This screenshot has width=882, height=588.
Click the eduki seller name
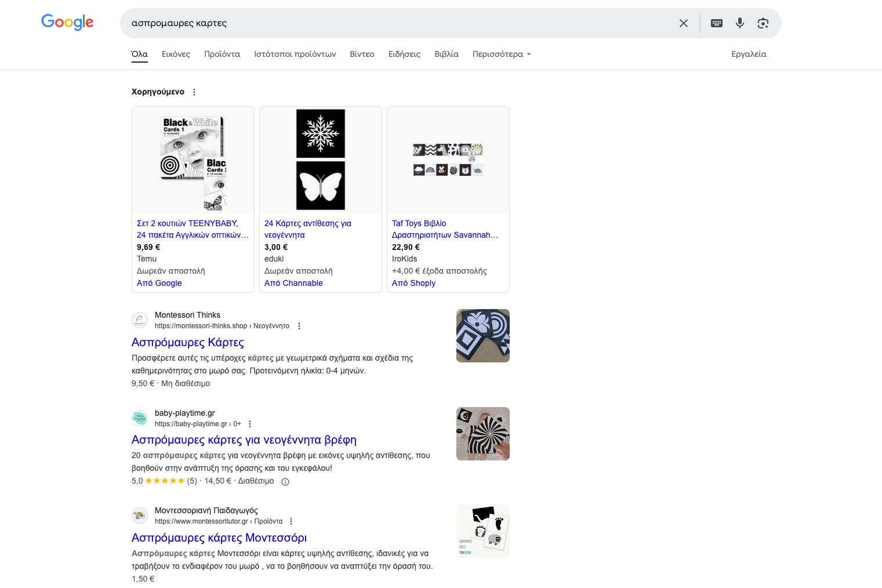pos(274,259)
